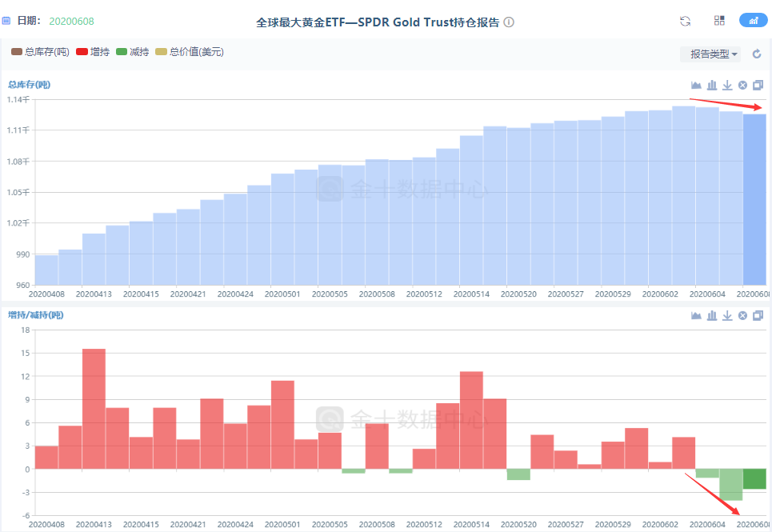Select the dark blue last bar in 总库存 chart
The image size is (772, 532).
tap(754, 199)
